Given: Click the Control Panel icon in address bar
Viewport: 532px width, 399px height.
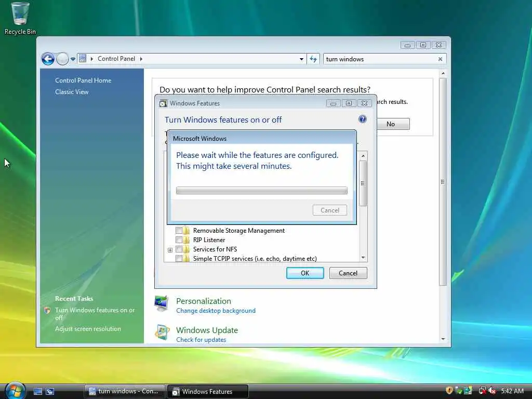Looking at the screenshot, I should click(x=83, y=59).
